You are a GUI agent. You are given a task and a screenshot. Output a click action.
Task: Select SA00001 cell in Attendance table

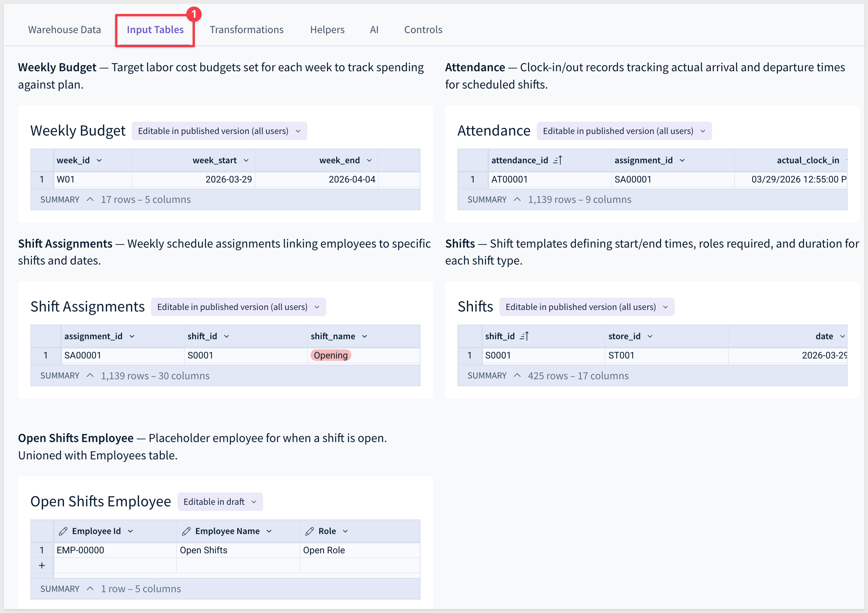[x=673, y=179]
